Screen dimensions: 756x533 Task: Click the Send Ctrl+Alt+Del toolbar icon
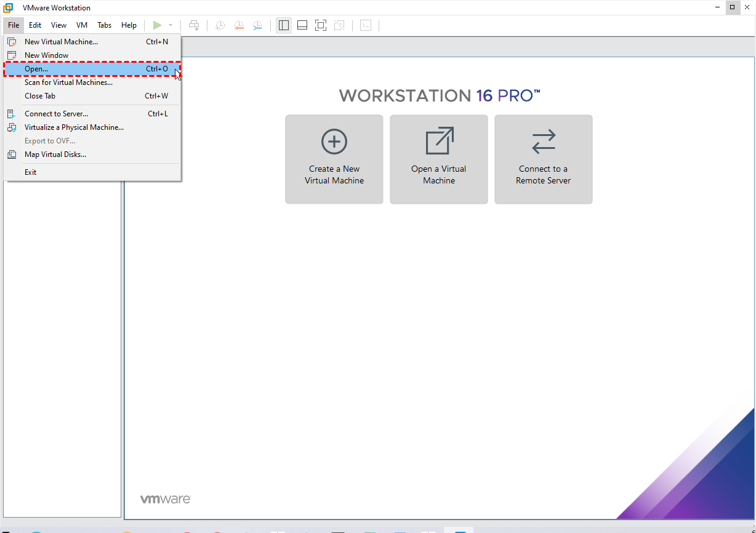(194, 25)
